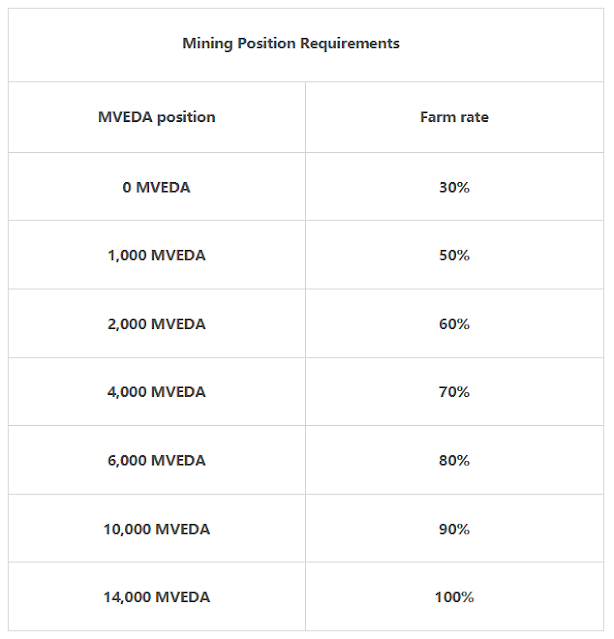Select the 4,000 MVEDA cell
The width and height of the screenshot is (614, 639).
(156, 392)
